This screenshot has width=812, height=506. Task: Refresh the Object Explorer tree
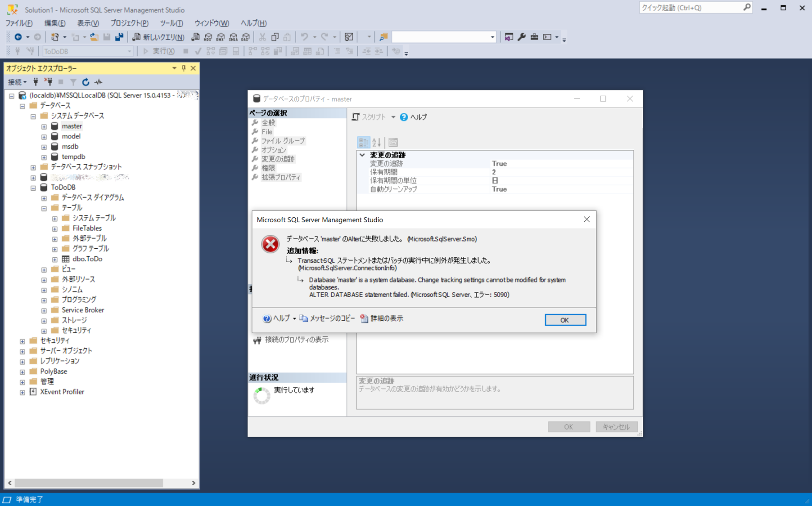(x=86, y=82)
